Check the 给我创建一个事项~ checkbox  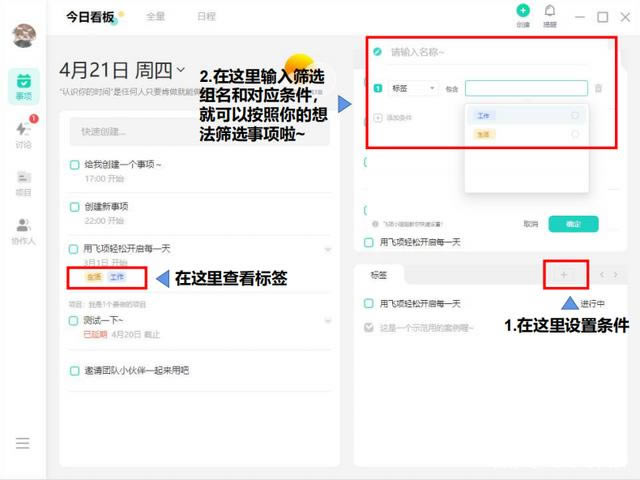click(74, 165)
